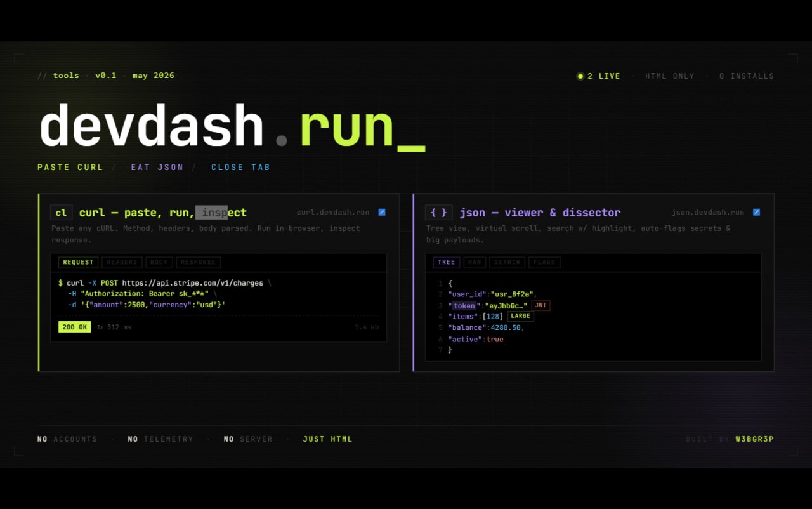The image size is (812, 509).
Task: Switch to the HEADERS tab
Action: click(122, 262)
